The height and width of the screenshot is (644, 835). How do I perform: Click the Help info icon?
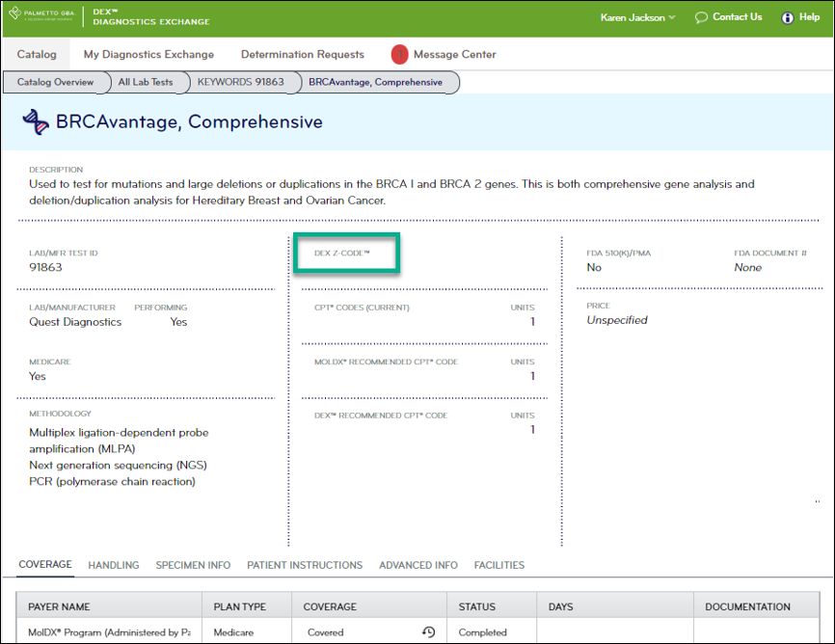(x=787, y=17)
